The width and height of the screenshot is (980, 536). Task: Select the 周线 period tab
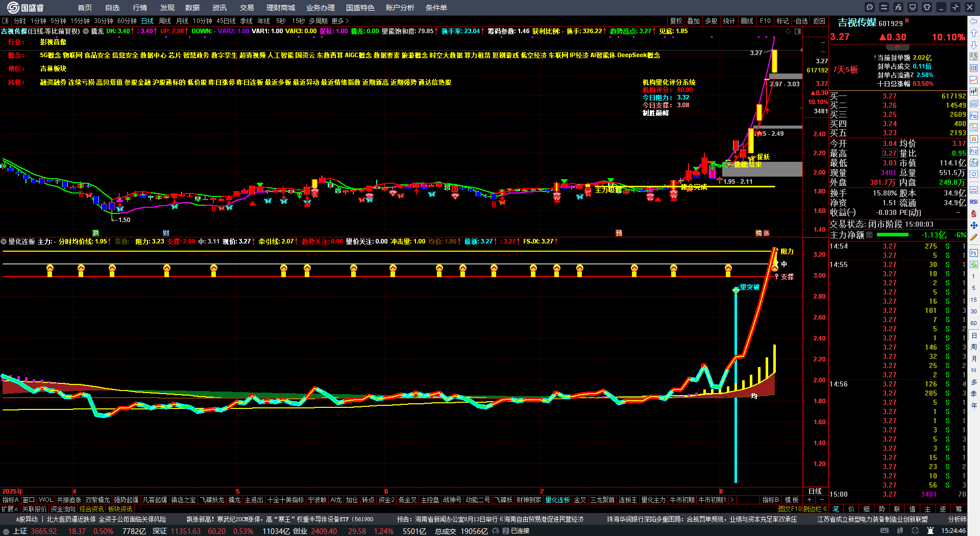pos(164,21)
